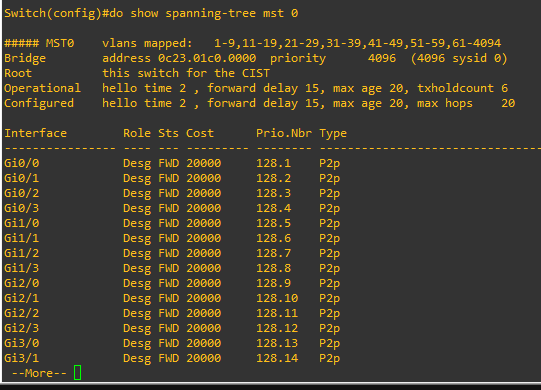The height and width of the screenshot is (390, 541).
Task: Select the 'Type' column header
Action: tap(333, 134)
